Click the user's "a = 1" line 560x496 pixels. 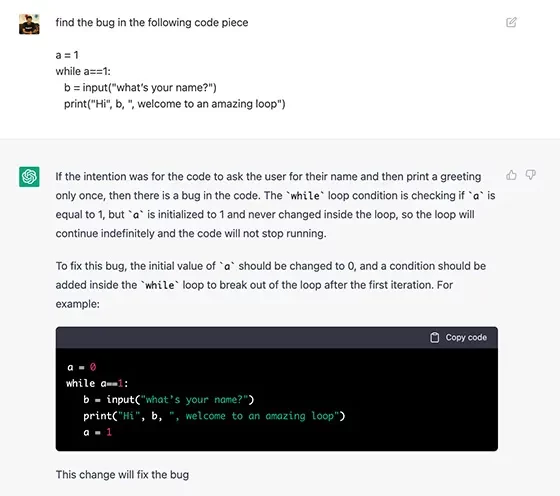[x=67, y=55]
